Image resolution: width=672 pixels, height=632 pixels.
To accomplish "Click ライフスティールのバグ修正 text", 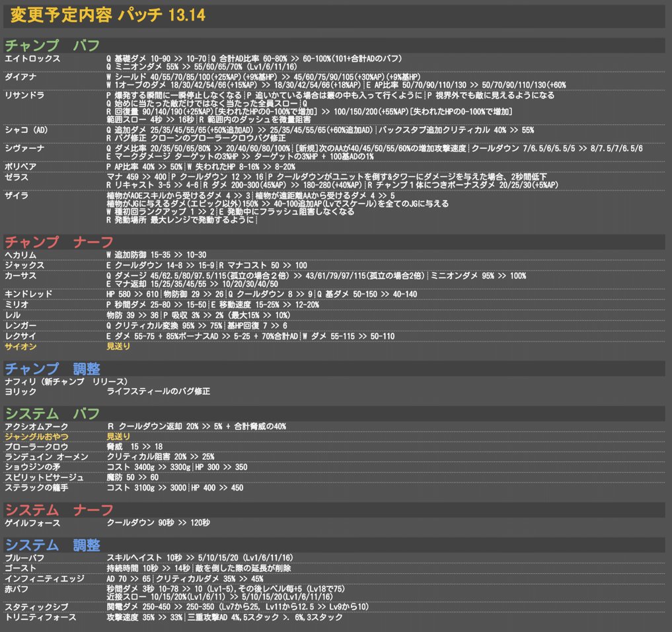I will [158, 391].
